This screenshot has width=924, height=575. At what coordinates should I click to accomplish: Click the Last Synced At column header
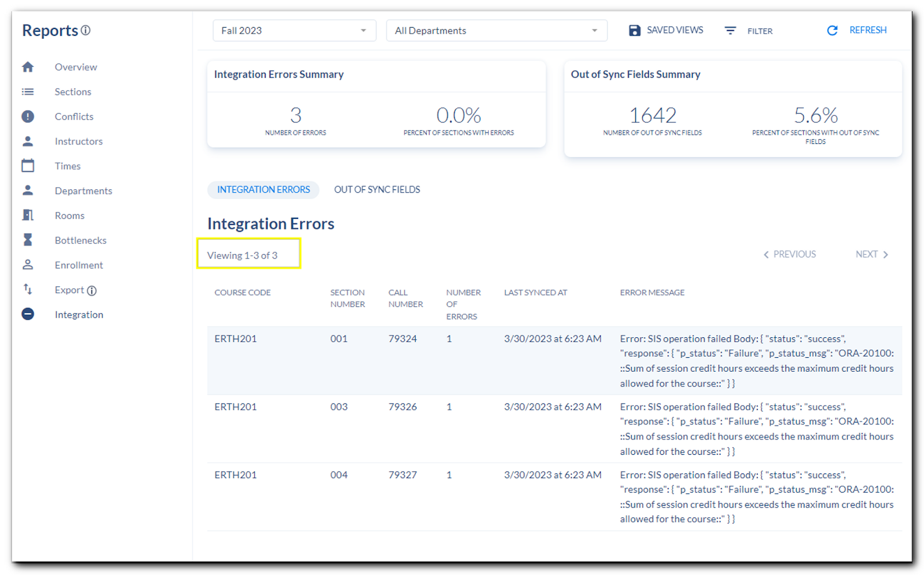pos(535,293)
